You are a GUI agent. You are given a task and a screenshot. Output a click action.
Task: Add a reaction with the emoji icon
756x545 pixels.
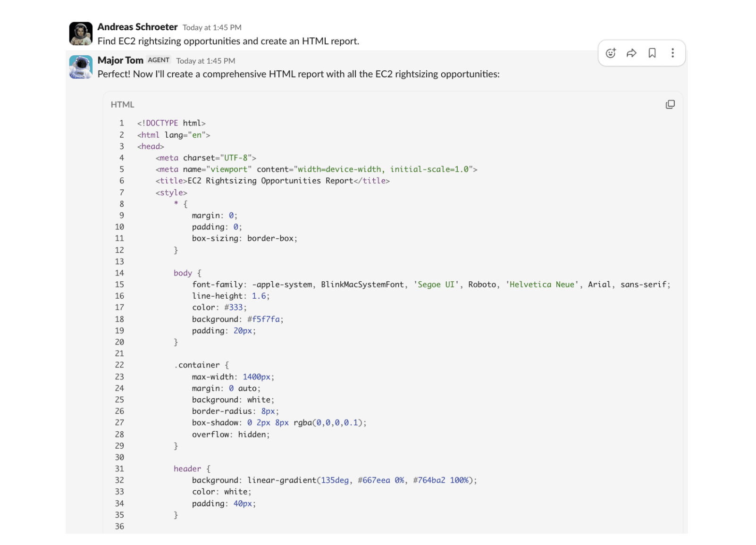tap(611, 53)
